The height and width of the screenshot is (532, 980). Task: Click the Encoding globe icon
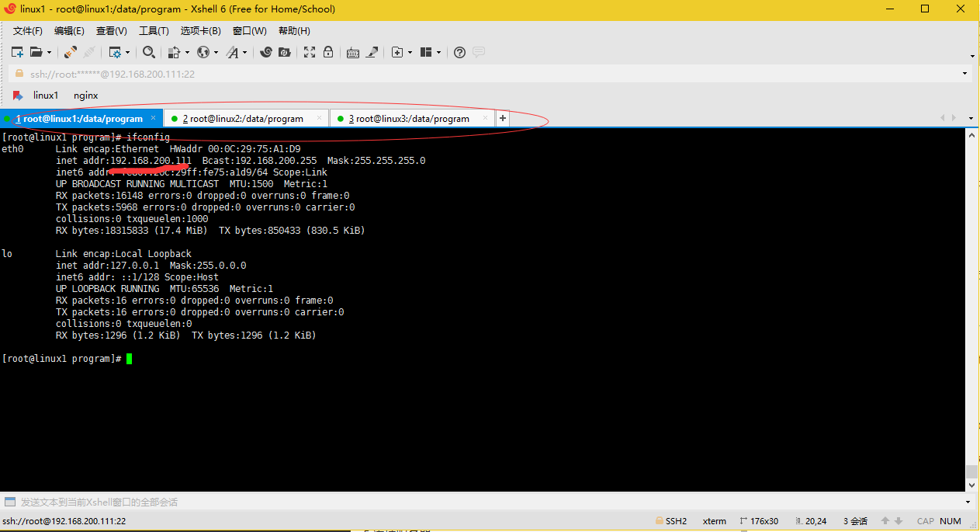[x=203, y=52]
